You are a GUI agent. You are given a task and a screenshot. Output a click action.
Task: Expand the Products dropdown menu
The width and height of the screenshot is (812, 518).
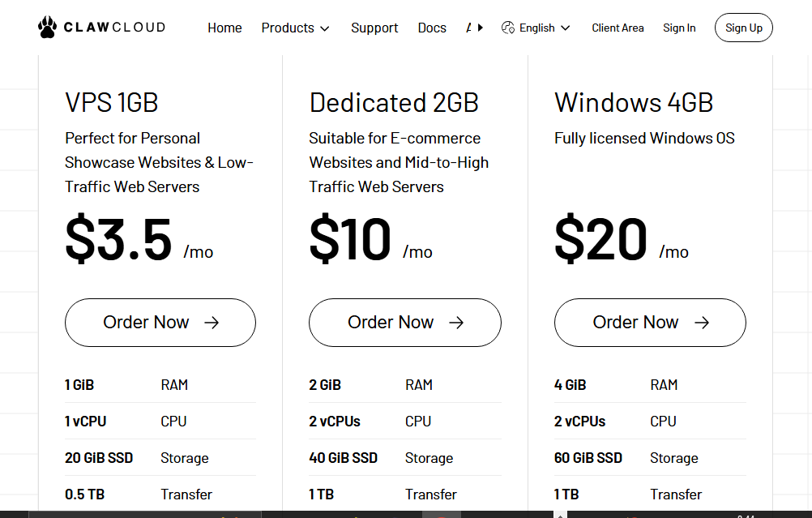[x=295, y=28]
